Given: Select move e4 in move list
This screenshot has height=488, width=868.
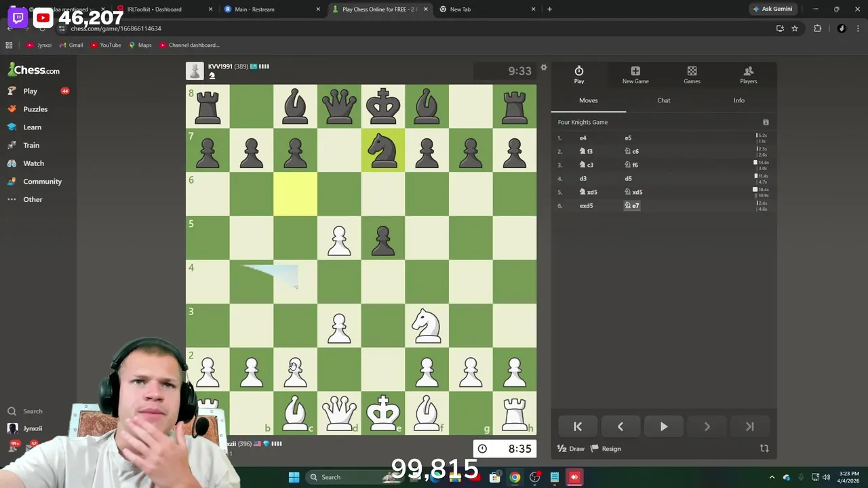Looking at the screenshot, I should point(583,138).
